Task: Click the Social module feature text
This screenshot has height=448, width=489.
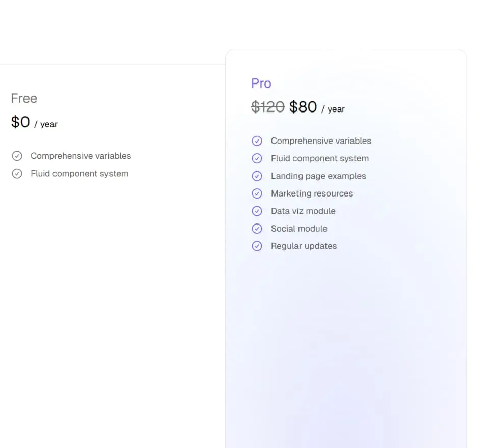Action: click(x=299, y=229)
